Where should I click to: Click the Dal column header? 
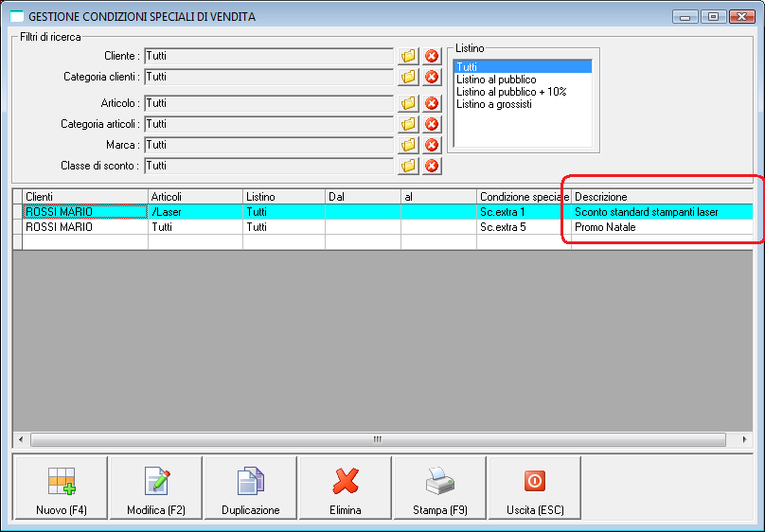[x=363, y=197]
